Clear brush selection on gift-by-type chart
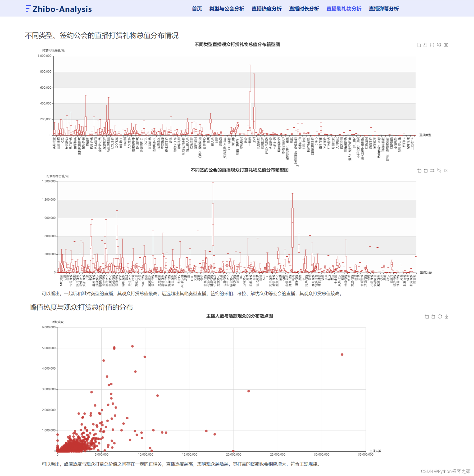 (x=446, y=45)
